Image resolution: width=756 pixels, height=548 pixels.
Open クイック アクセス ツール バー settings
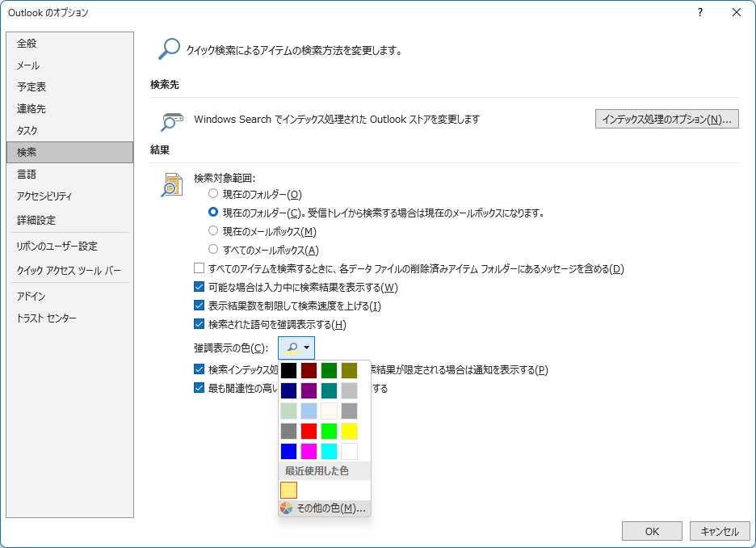point(70,270)
